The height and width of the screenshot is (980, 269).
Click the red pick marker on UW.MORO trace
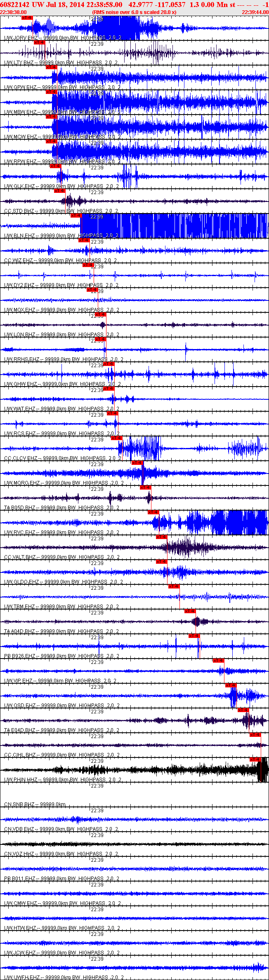[138, 463]
